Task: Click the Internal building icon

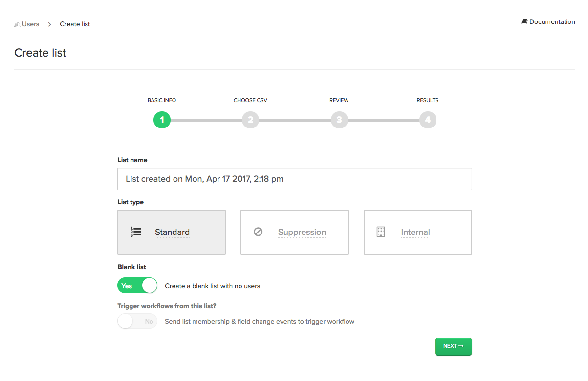Action: (381, 232)
